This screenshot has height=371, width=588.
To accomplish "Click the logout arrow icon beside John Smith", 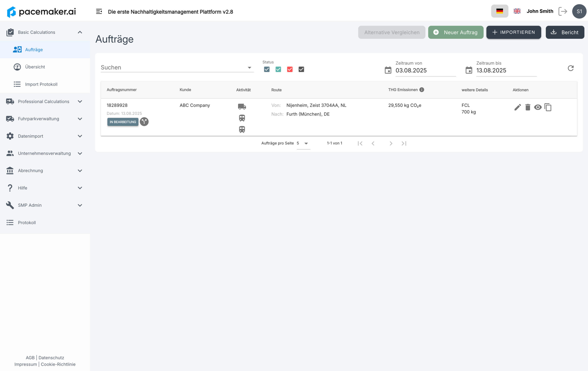I will 563,11.
